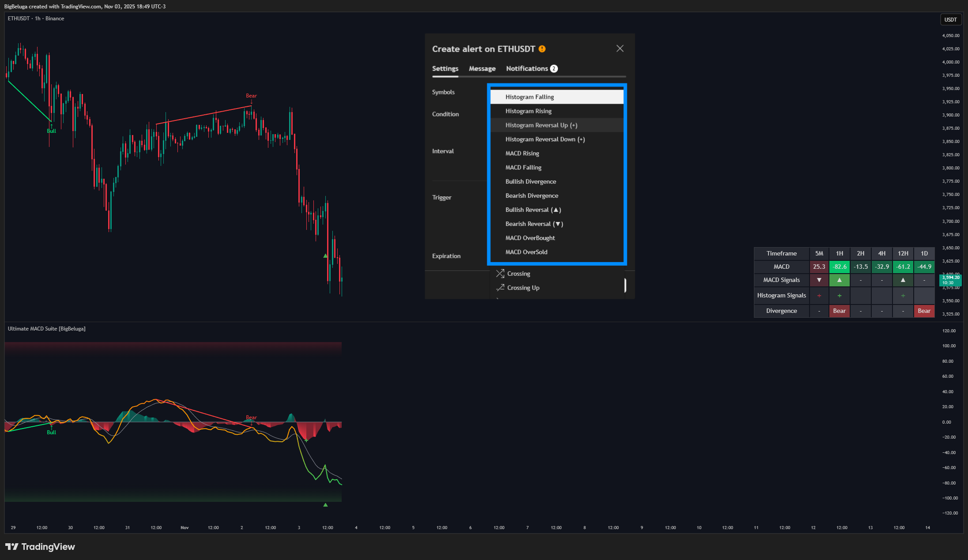The image size is (968, 560).
Task: Click the green plus in Histogram Signals 1H cell
Action: coord(840,296)
